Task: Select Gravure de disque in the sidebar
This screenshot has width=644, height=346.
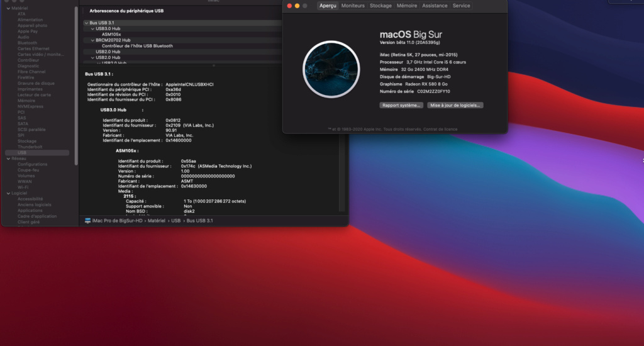Action: [36, 84]
